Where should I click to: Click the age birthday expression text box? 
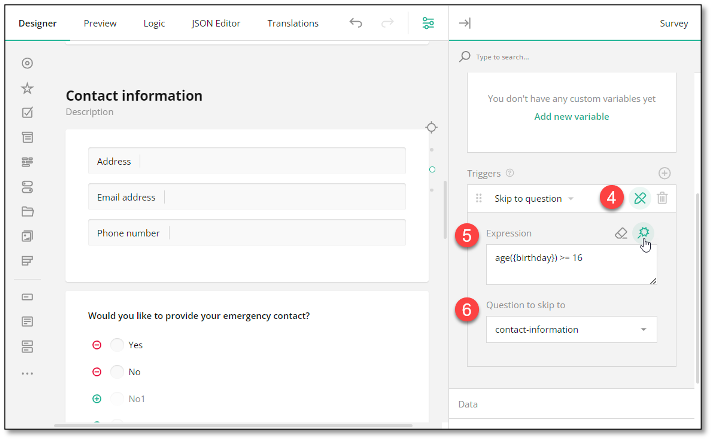[571, 264]
